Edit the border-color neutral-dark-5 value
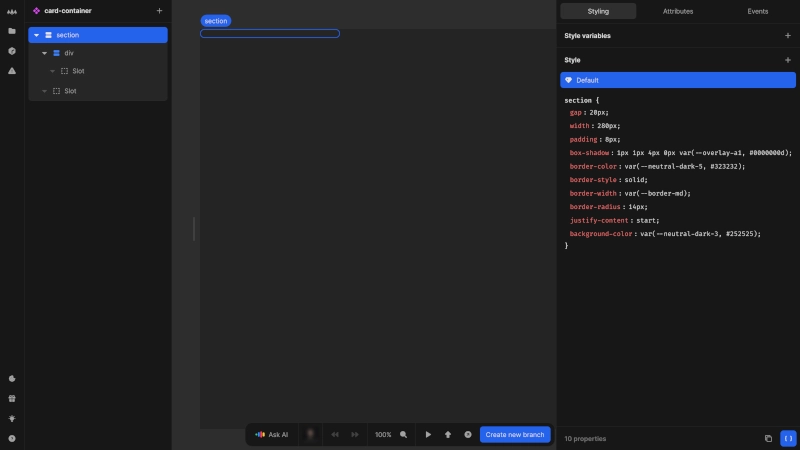800x450 pixels. (x=685, y=166)
